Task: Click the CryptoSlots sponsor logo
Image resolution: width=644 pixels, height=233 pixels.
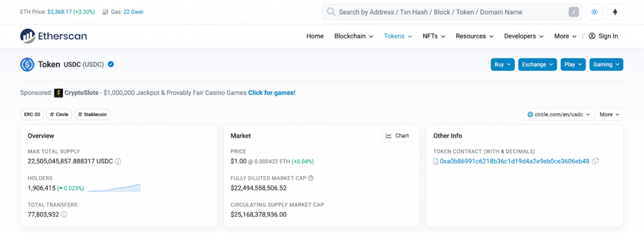Action: point(58,93)
